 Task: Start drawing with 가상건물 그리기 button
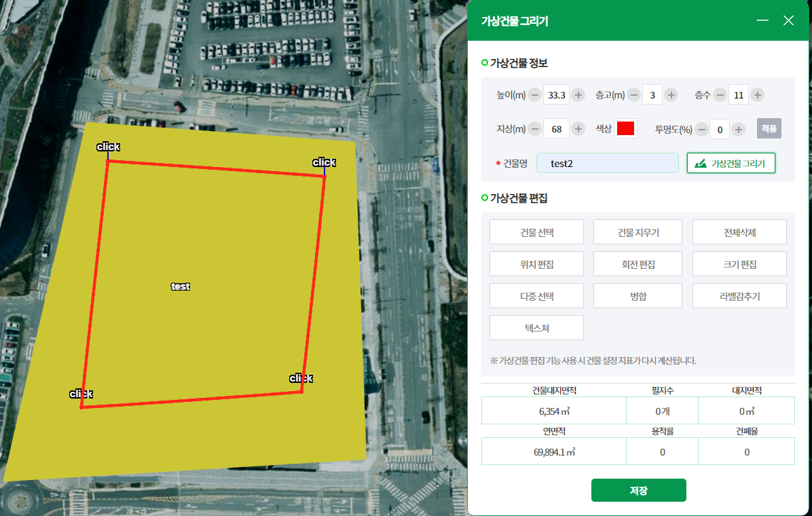pyautogui.click(x=731, y=163)
